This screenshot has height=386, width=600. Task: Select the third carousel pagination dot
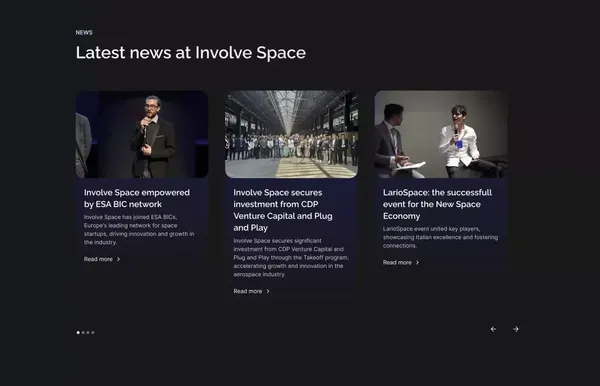(88, 332)
